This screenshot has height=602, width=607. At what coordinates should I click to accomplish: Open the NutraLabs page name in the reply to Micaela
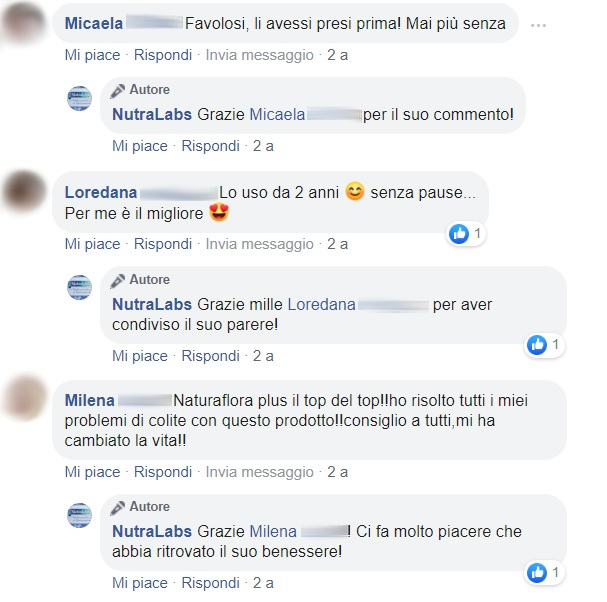[x=152, y=115]
